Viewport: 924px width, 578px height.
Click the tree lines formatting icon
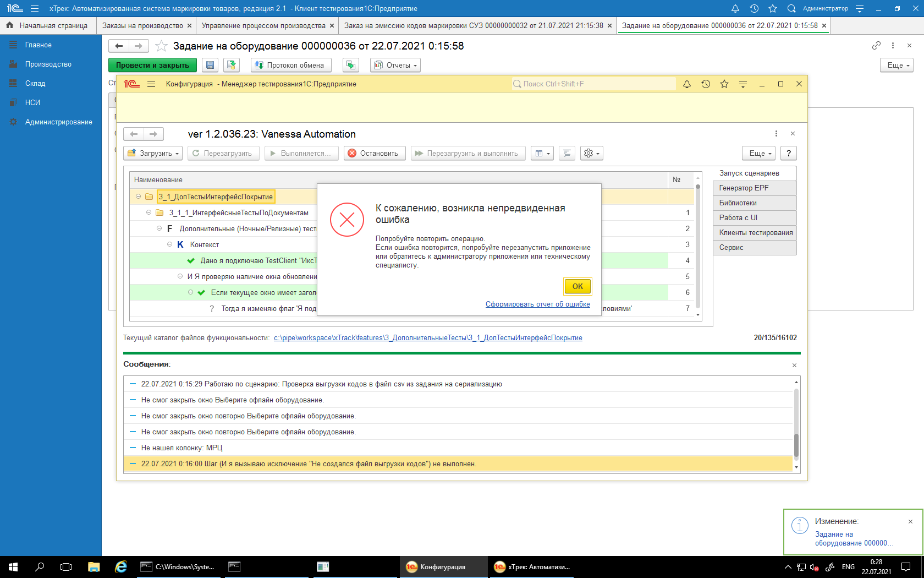[x=566, y=153]
